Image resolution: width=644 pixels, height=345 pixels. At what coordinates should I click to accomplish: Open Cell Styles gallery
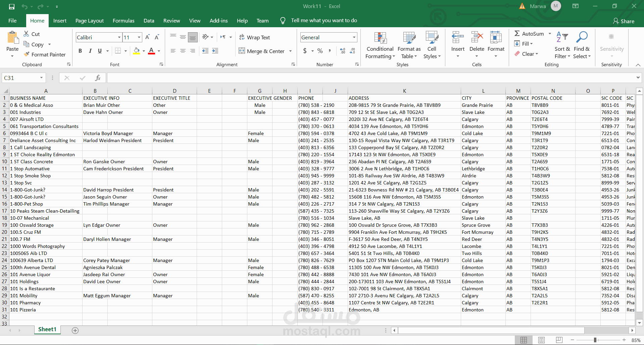point(432,45)
